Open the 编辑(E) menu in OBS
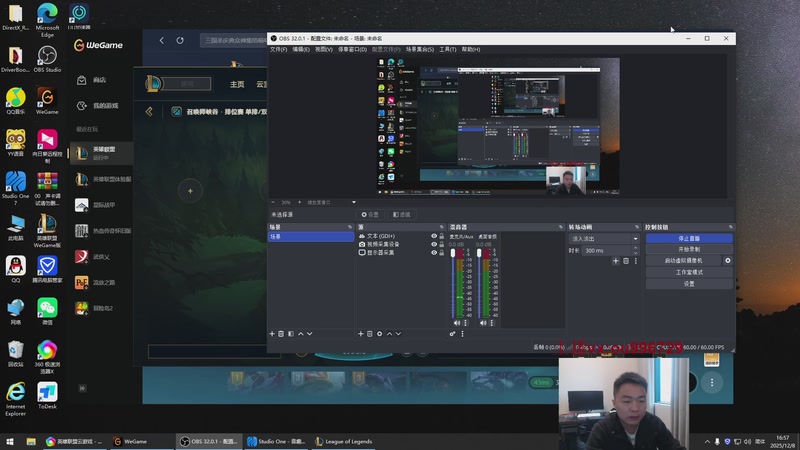 click(301, 49)
